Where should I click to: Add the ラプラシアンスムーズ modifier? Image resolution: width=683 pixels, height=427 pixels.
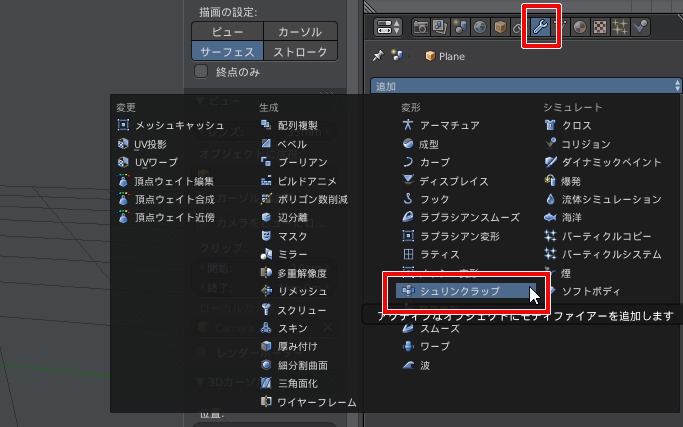coord(461,217)
